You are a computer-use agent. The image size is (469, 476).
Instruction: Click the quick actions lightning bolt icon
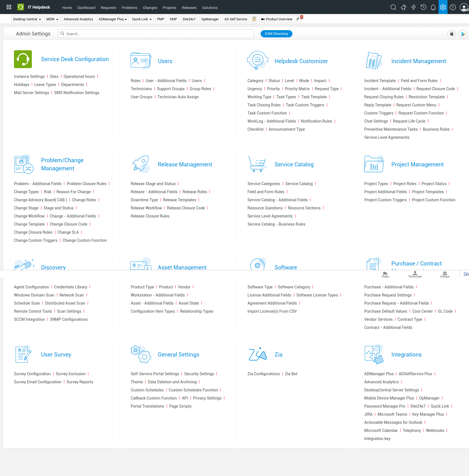413,8
